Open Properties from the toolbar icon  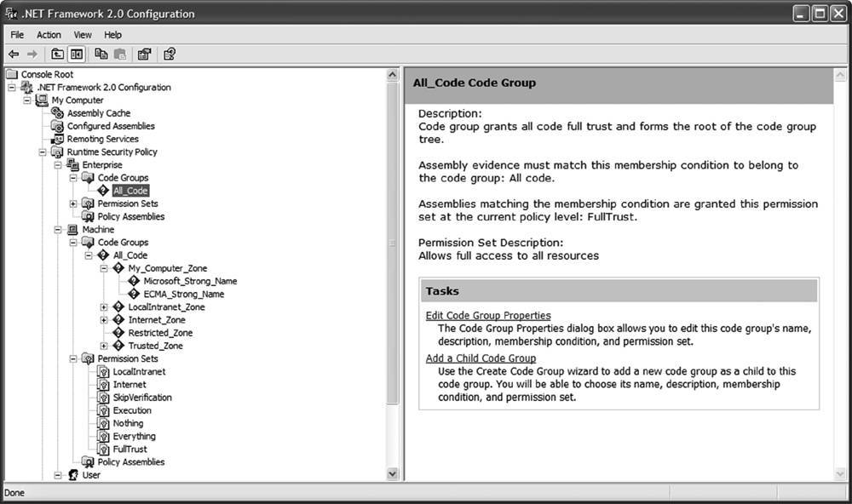click(x=144, y=54)
